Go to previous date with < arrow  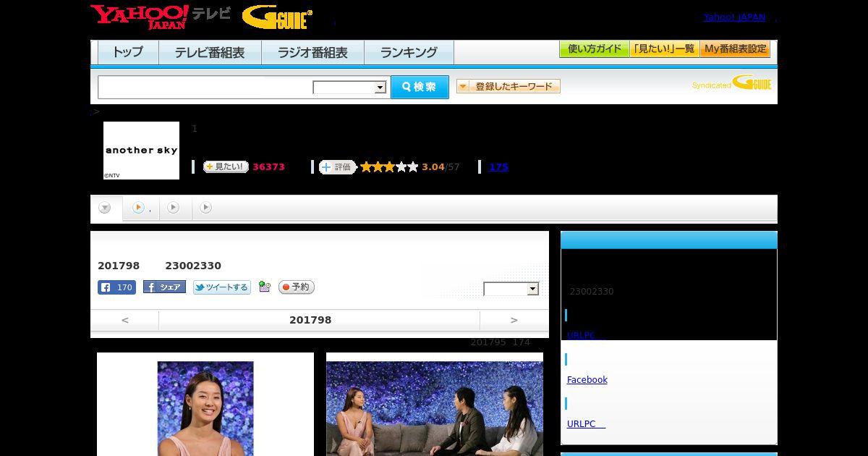pyautogui.click(x=125, y=320)
